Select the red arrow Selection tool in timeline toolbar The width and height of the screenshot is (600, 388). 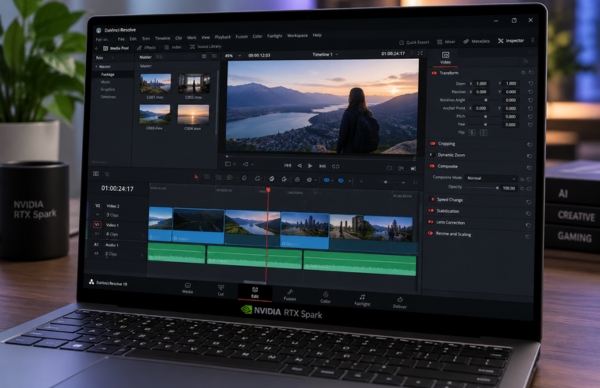[196, 176]
